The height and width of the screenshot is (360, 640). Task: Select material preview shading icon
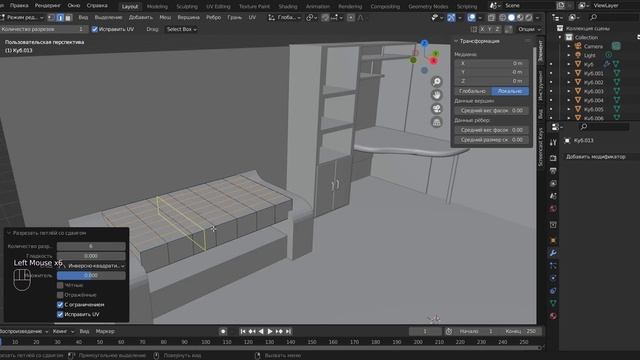click(520, 18)
